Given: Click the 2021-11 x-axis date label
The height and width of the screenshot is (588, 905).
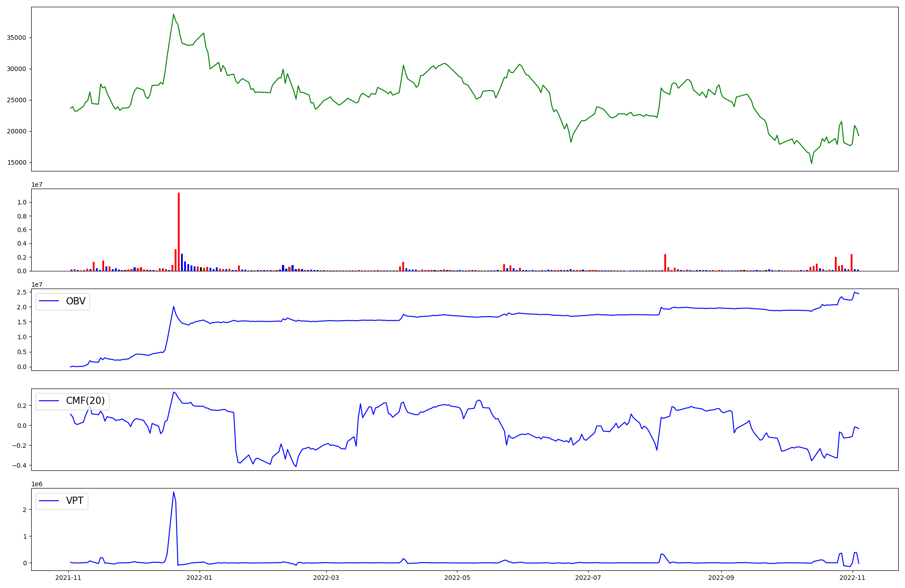Looking at the screenshot, I should click(x=68, y=578).
